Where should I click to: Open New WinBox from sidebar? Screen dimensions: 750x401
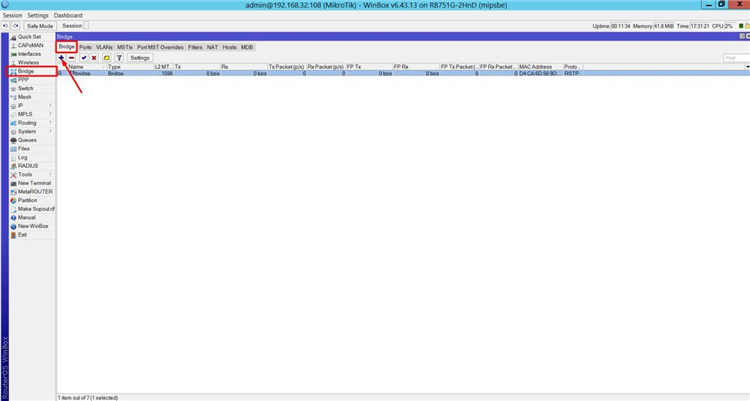pyautogui.click(x=33, y=226)
